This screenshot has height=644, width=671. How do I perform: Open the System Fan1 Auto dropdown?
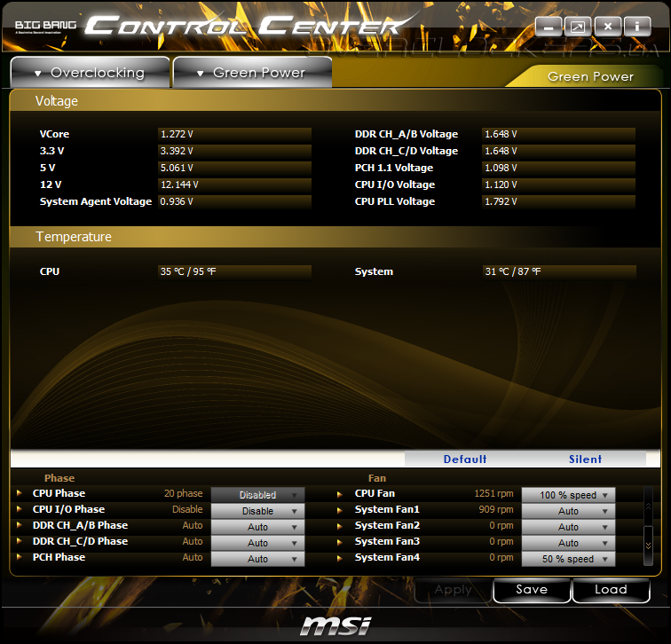coord(568,511)
